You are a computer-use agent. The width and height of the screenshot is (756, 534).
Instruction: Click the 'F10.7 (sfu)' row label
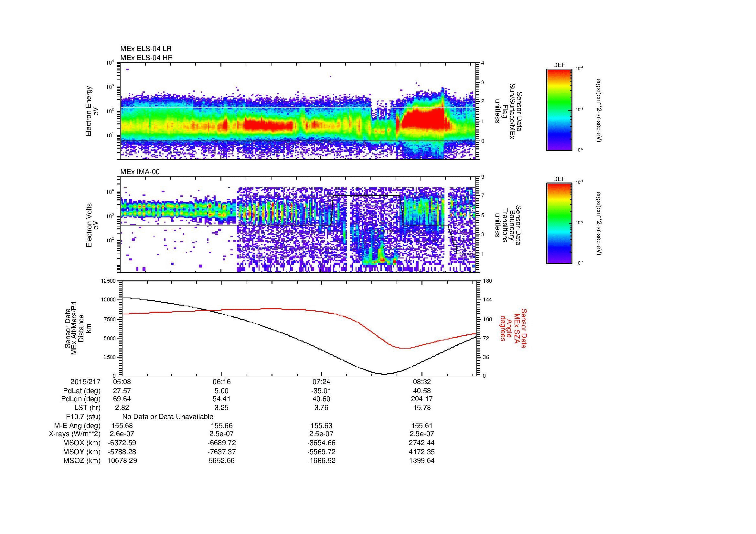(x=83, y=417)
